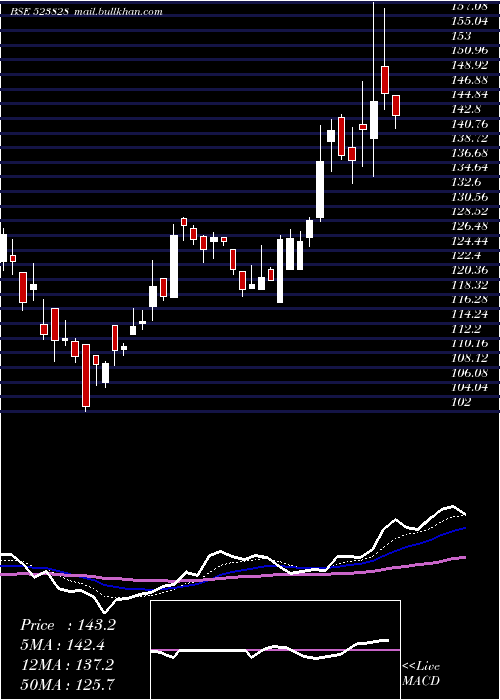The image size is (500, 700).
Task: Select the 120.36 axis label
Action: tap(469, 270)
